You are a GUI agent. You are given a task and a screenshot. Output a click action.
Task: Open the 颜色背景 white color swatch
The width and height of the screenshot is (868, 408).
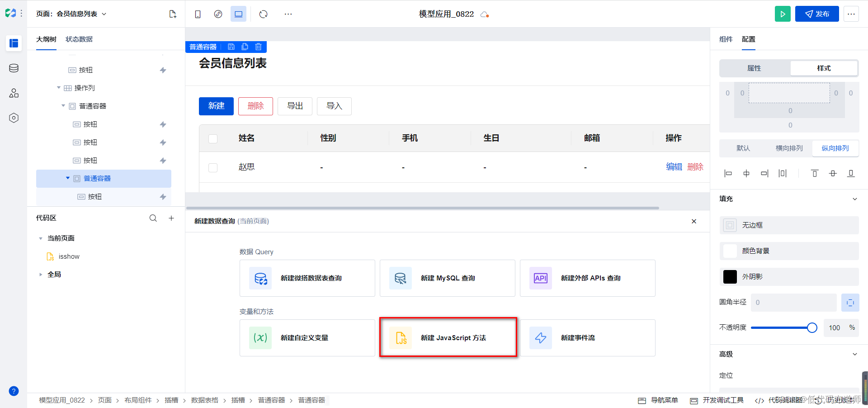tap(730, 251)
